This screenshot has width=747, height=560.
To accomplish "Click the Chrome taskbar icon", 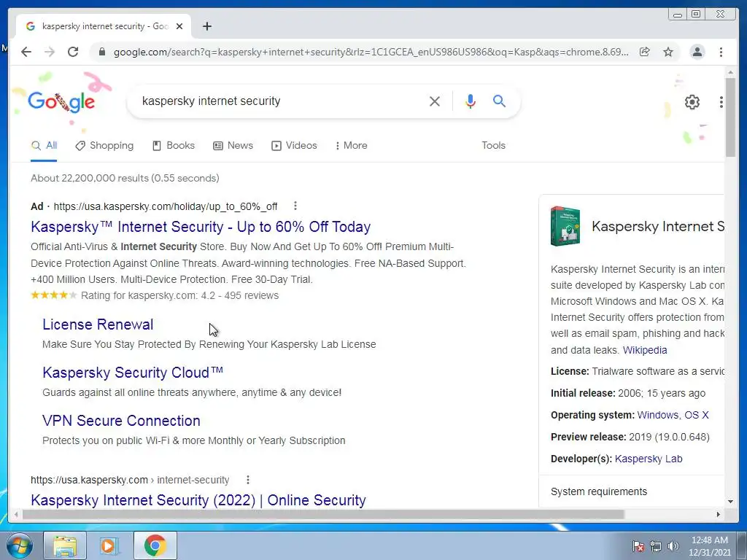I will pos(155,545).
